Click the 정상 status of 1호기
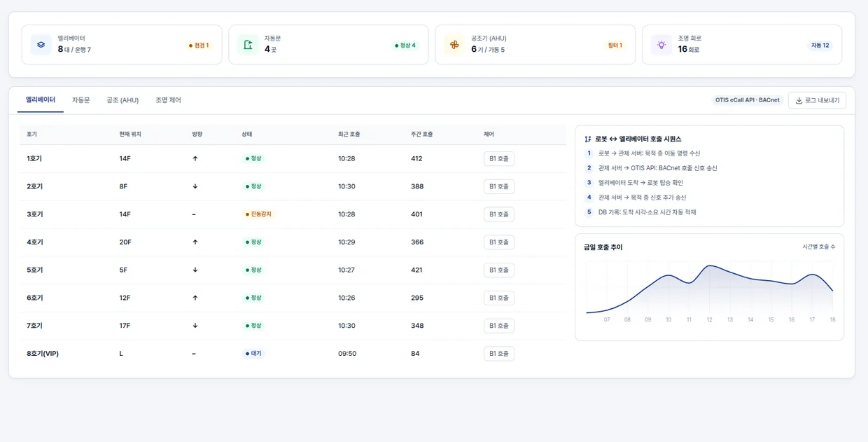This screenshot has height=442, width=868. (253, 158)
